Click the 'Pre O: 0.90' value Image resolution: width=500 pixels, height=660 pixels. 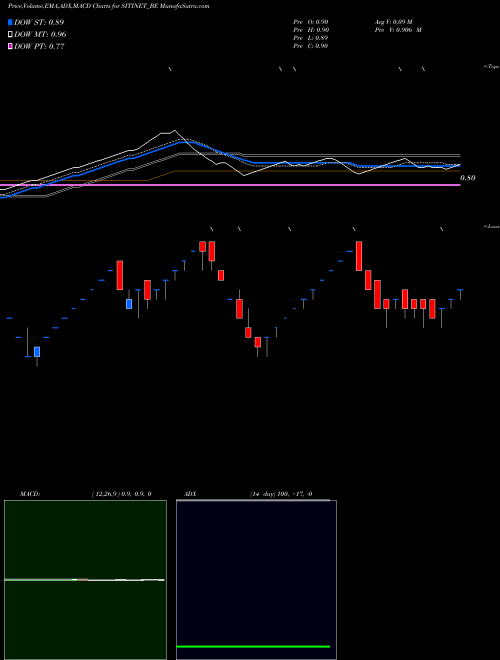311,22
